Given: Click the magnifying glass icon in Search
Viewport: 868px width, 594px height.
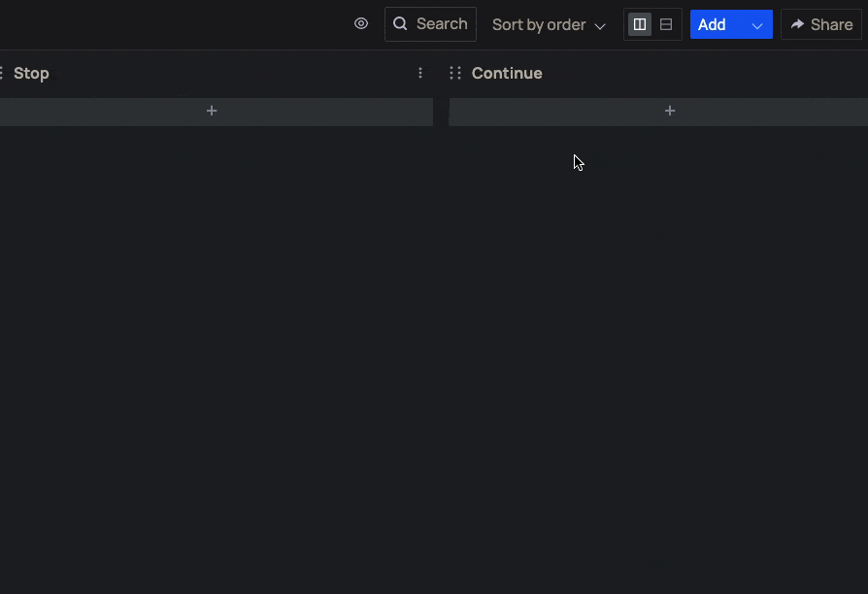Looking at the screenshot, I should (x=400, y=24).
